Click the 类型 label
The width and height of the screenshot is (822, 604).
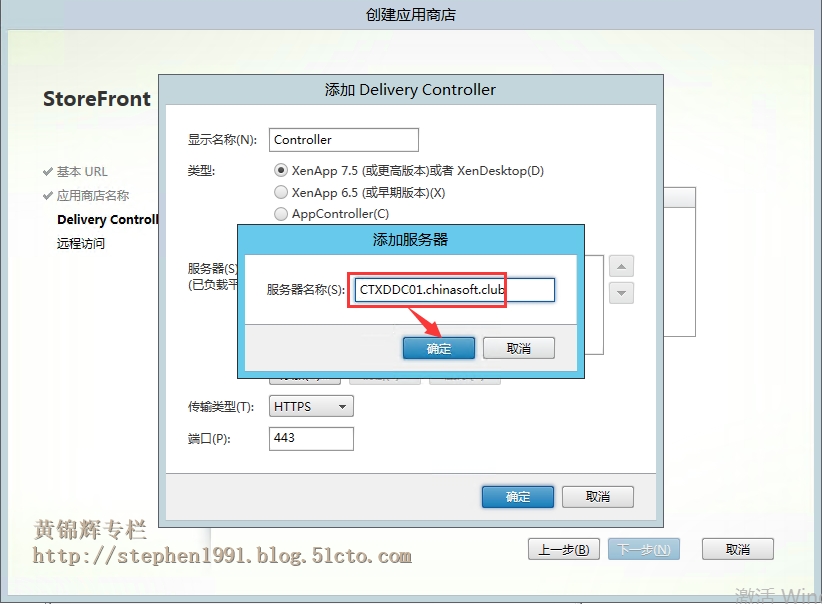[201, 170]
